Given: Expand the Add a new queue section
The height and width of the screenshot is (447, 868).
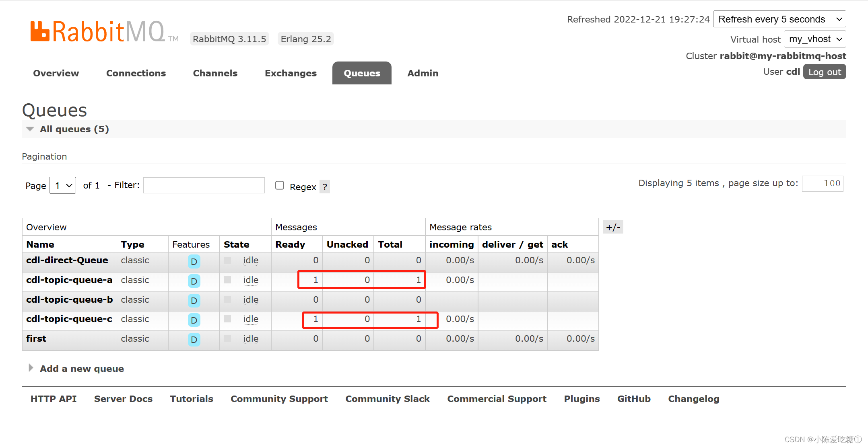Looking at the screenshot, I should click(82, 369).
